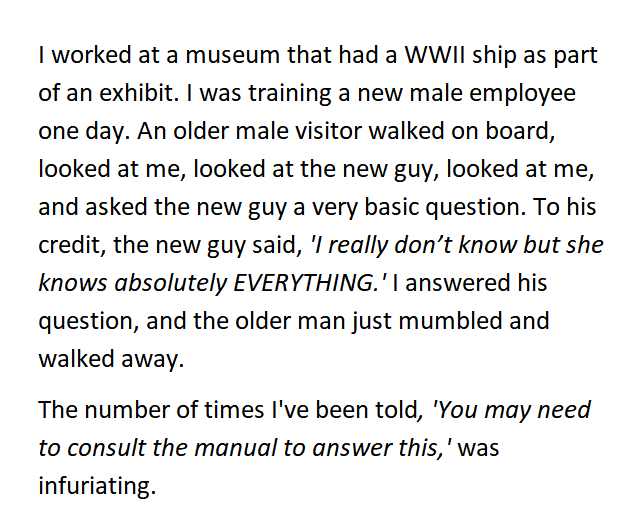Click the italic word 'really'
The height and width of the screenshot is (529, 643).
(x=358, y=246)
